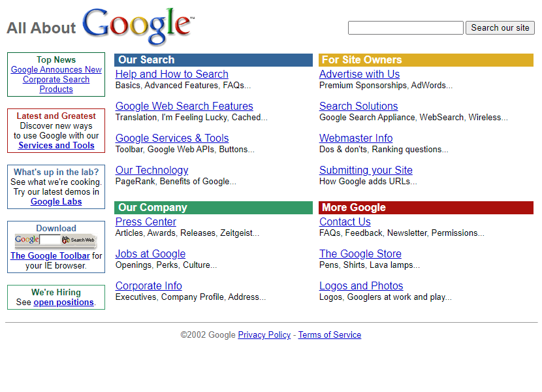Click text PageRank, Benefits of Google
The height and width of the screenshot is (392, 542).
coord(176,181)
